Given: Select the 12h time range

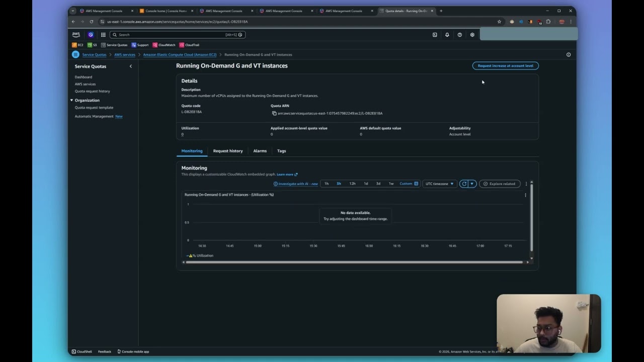Looking at the screenshot, I should 352,184.
